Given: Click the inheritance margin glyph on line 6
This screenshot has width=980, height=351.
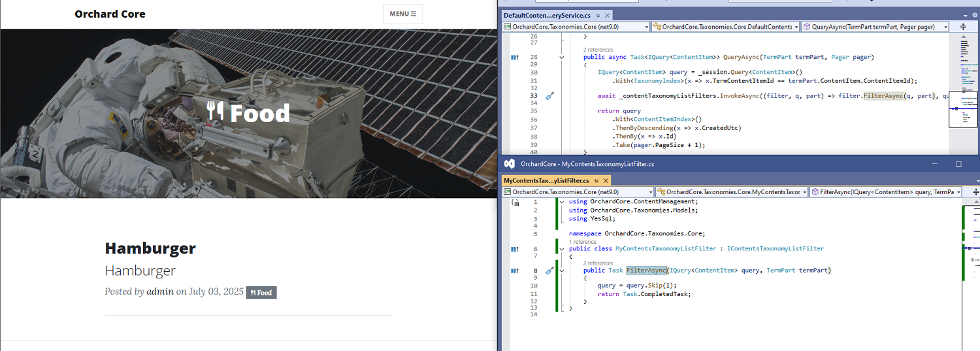Looking at the screenshot, I should point(515,249).
